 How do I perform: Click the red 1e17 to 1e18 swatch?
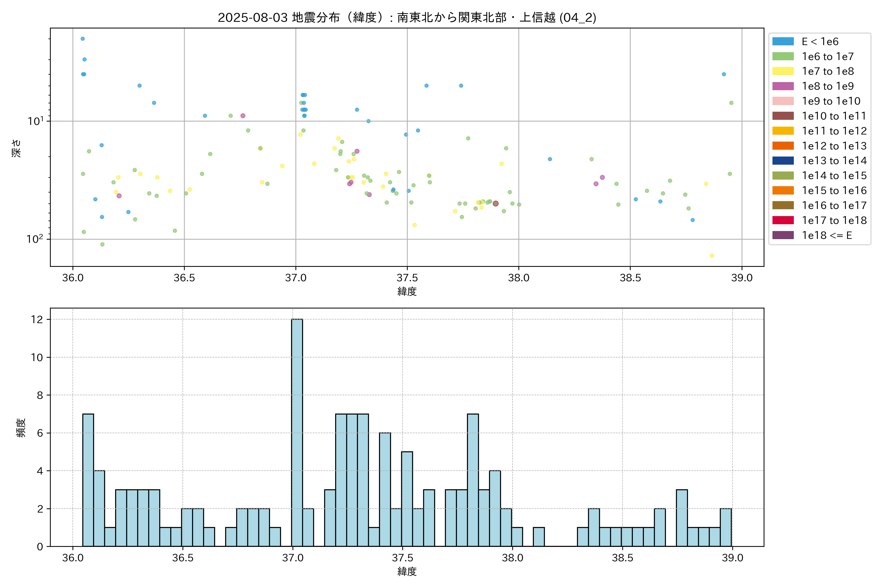[x=783, y=220]
